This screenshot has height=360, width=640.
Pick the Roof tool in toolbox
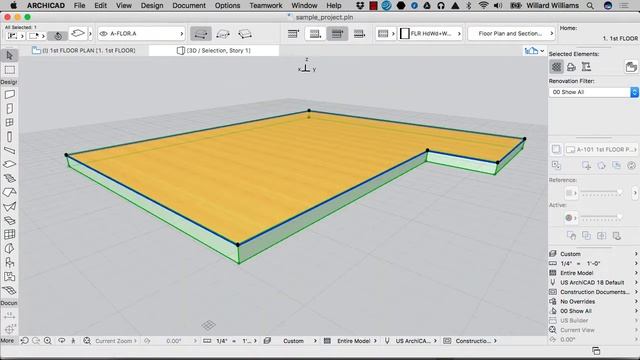click(9, 192)
